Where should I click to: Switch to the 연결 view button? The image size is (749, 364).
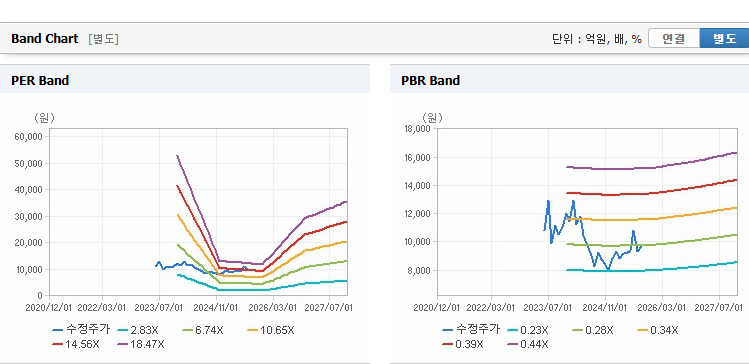tap(674, 39)
